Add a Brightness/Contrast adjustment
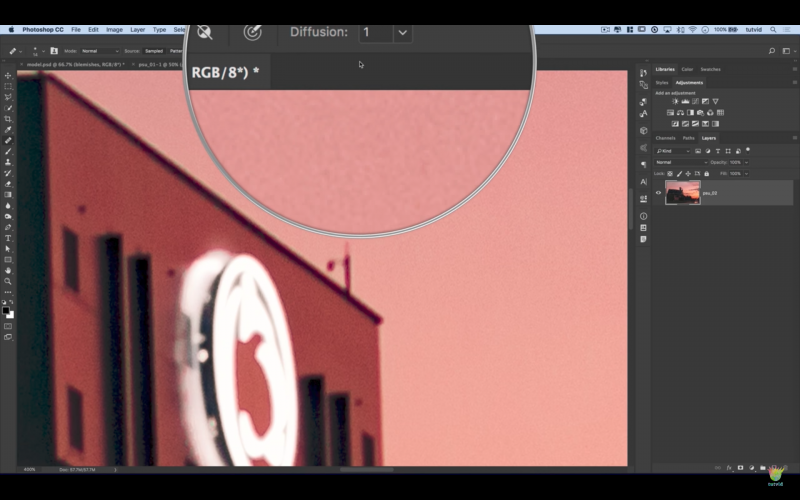 [x=675, y=102]
